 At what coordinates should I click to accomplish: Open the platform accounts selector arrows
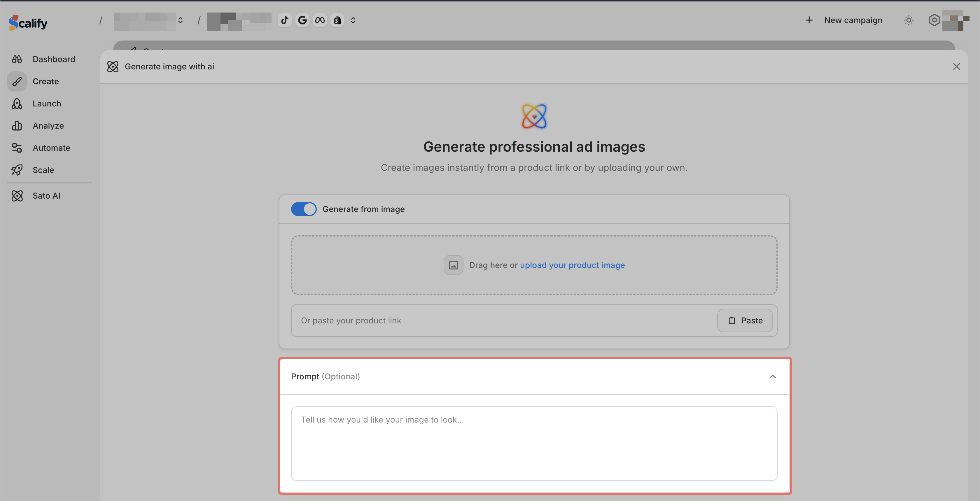[x=353, y=20]
